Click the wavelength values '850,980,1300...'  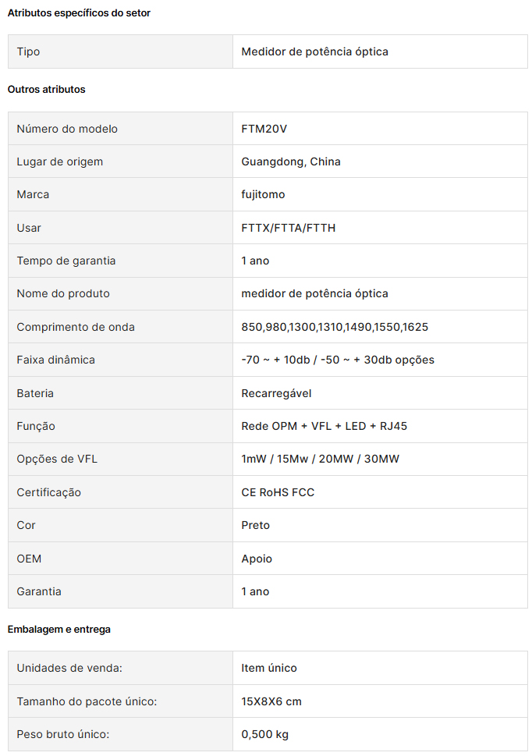click(335, 327)
